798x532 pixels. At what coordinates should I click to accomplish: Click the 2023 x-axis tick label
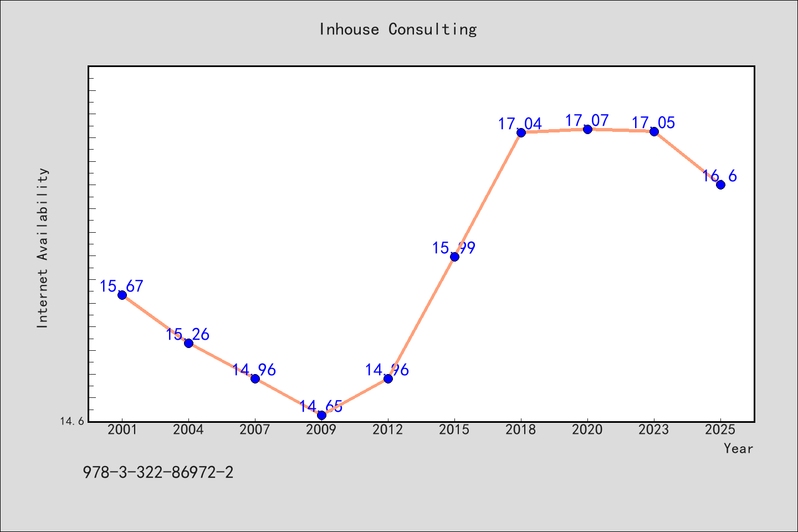(x=654, y=429)
